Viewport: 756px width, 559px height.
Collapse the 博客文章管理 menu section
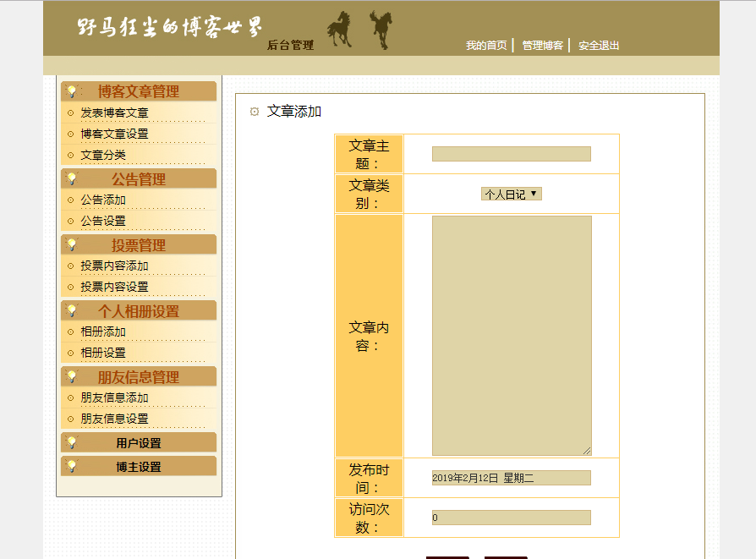point(139,91)
